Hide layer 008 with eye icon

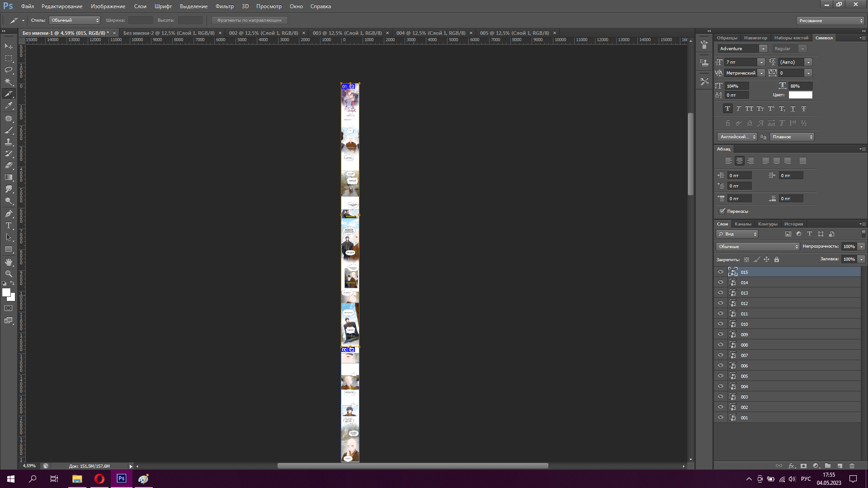point(721,345)
